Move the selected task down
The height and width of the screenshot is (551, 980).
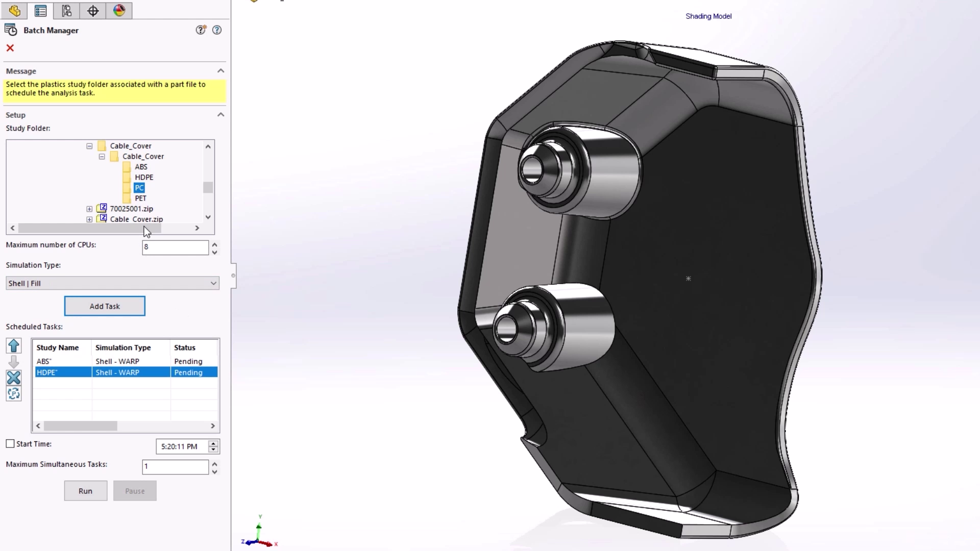[x=14, y=362]
